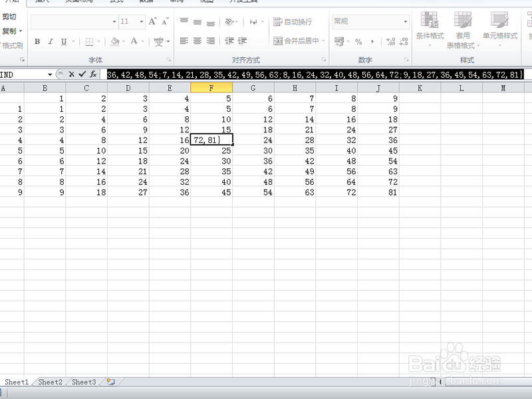The width and height of the screenshot is (532, 399).
Task: Open font size dropdown
Action: point(142,21)
